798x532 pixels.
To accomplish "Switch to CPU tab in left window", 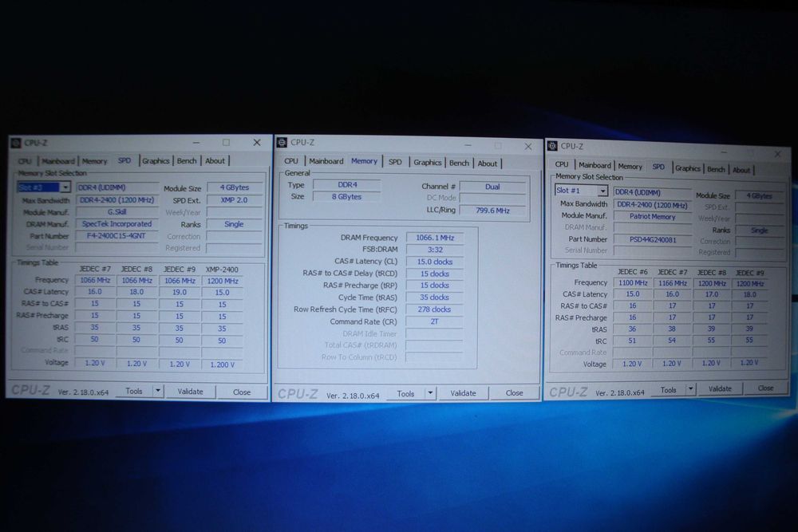I will click(x=25, y=161).
